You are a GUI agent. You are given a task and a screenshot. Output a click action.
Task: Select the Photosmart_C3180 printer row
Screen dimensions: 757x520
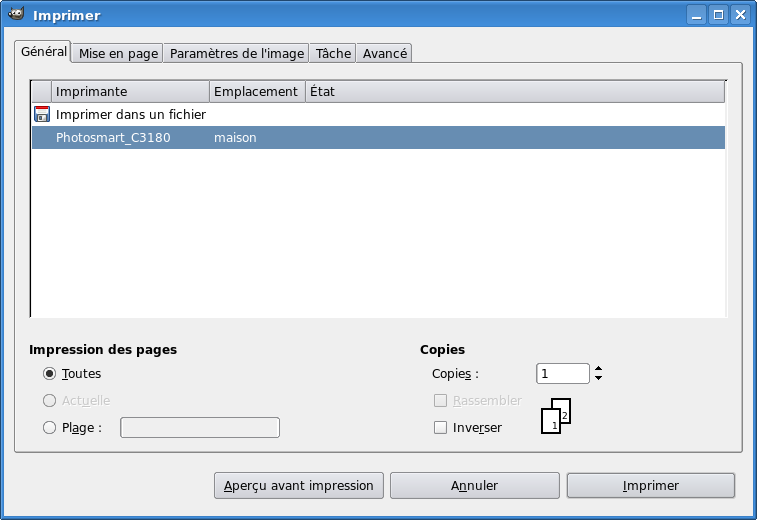pos(378,138)
